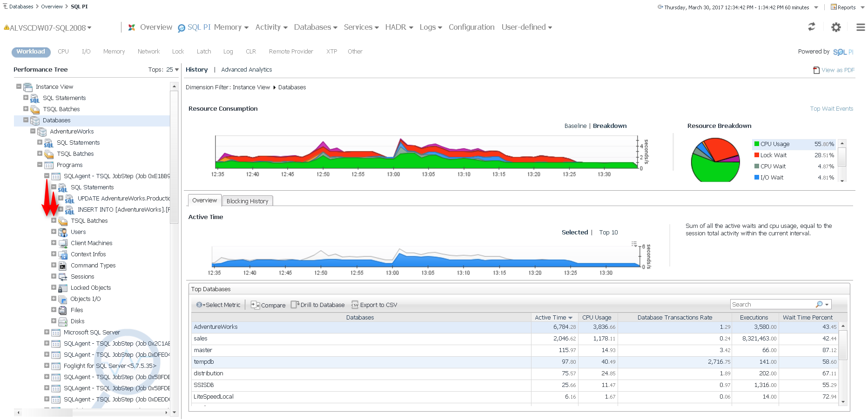This screenshot has height=420, width=868.
Task: Switch Active Time chart to Top 10
Action: click(608, 233)
